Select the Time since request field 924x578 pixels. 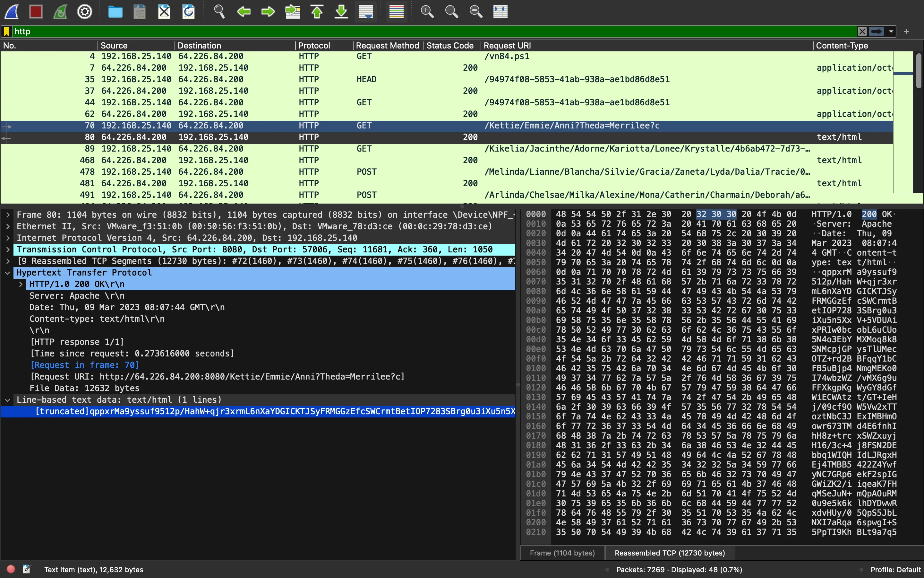pyautogui.click(x=132, y=354)
